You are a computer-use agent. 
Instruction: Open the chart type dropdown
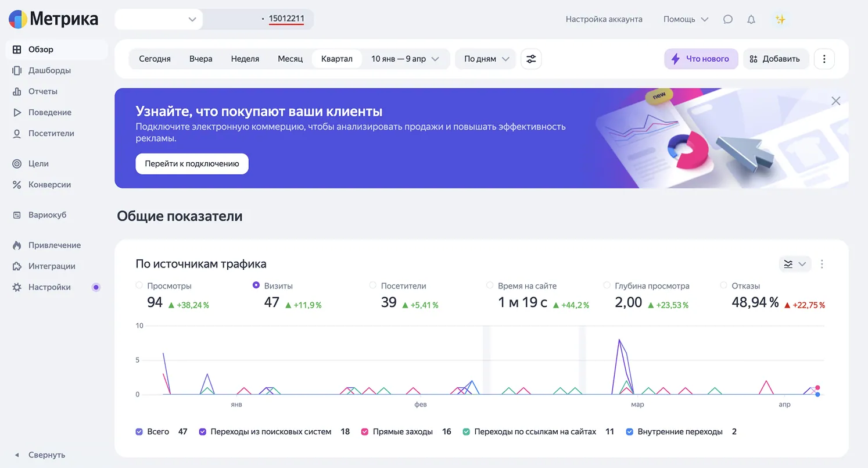[795, 264]
